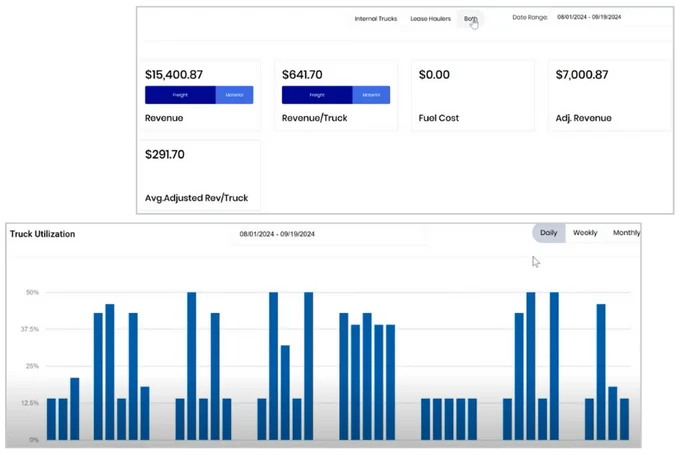
Task: Select Material segment in the Revenue/Truck card
Action: point(371,95)
